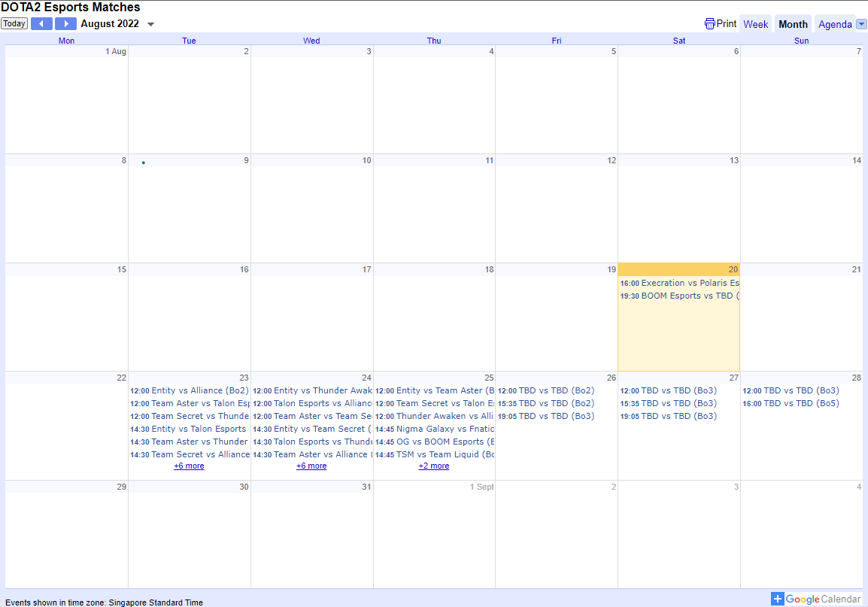Click the 1 Aug date label
This screenshot has height=607, width=868.
pyautogui.click(x=116, y=51)
